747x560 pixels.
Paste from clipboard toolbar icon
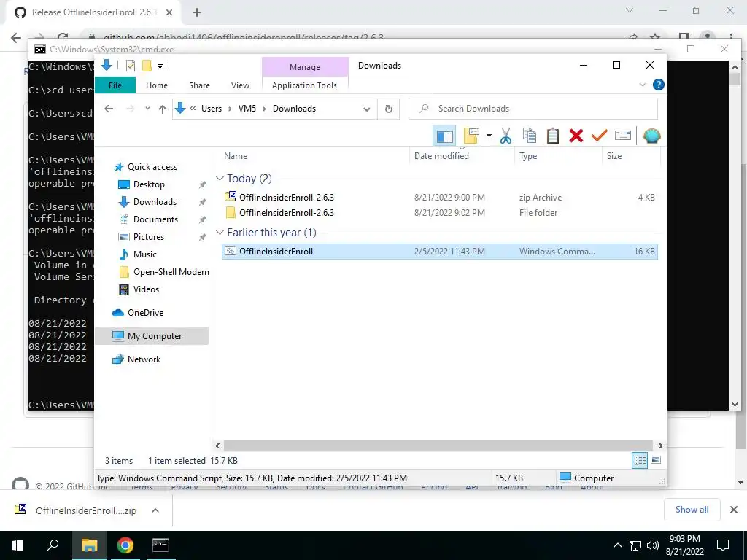[553, 136]
